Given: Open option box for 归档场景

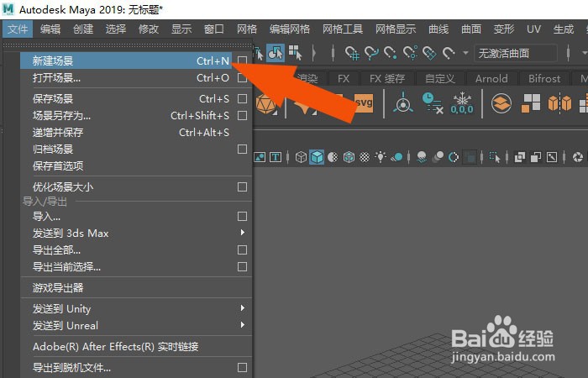Looking at the screenshot, I should coord(242,150).
